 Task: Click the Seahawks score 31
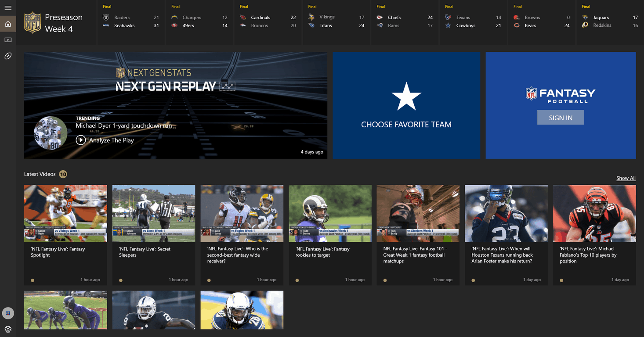pos(156,25)
